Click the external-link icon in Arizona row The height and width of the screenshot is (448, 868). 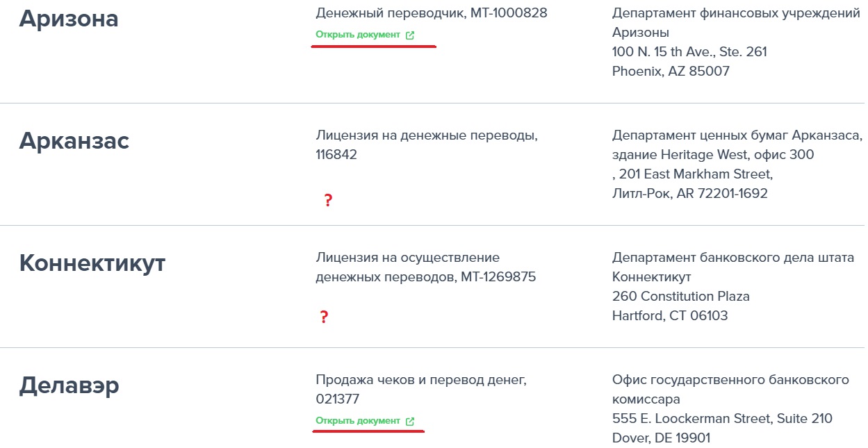410,35
